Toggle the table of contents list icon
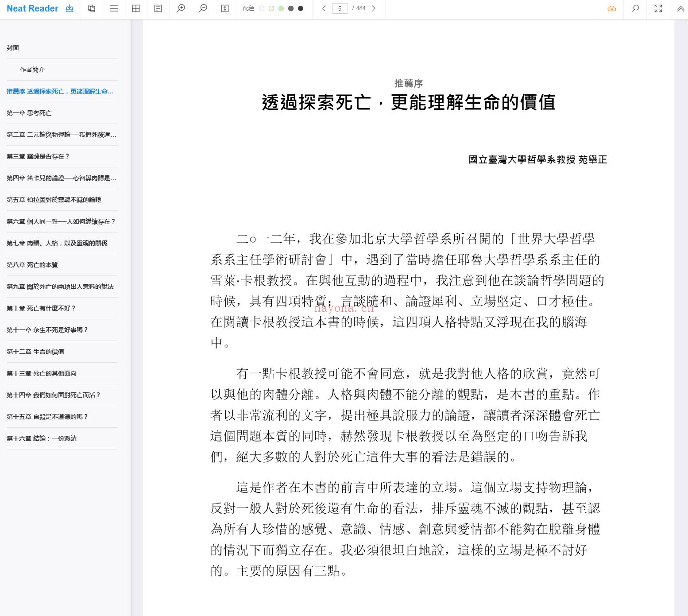The image size is (688, 616). [114, 8]
